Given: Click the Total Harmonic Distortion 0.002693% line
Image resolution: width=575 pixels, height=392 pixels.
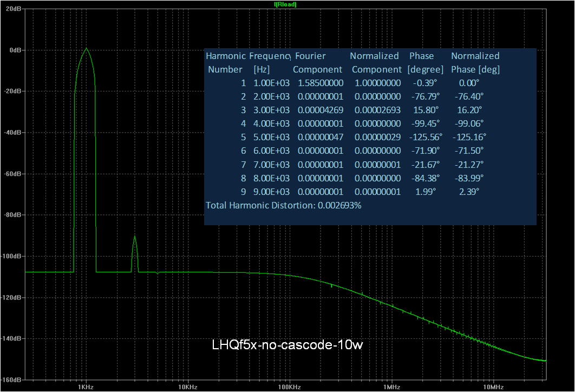Looking at the screenshot, I should (284, 205).
